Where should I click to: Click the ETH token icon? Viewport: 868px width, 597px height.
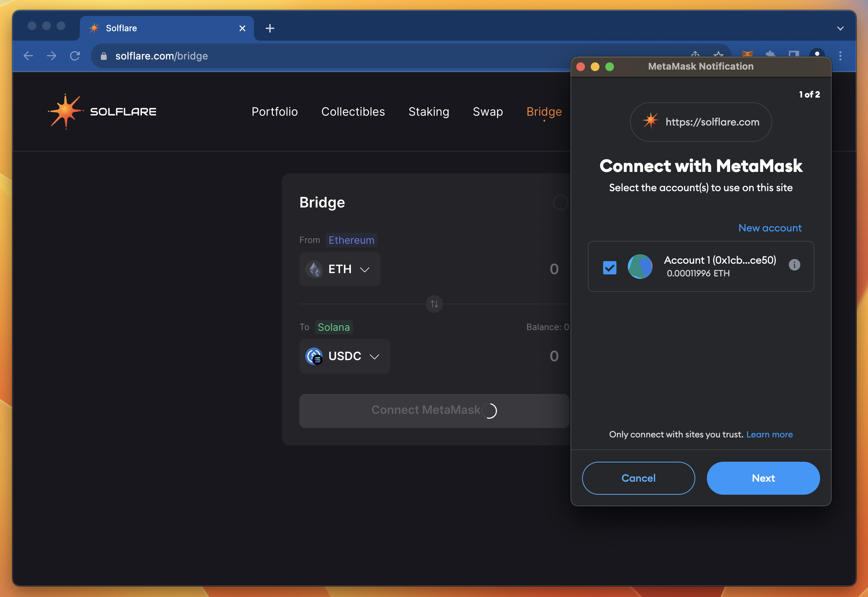(x=314, y=269)
